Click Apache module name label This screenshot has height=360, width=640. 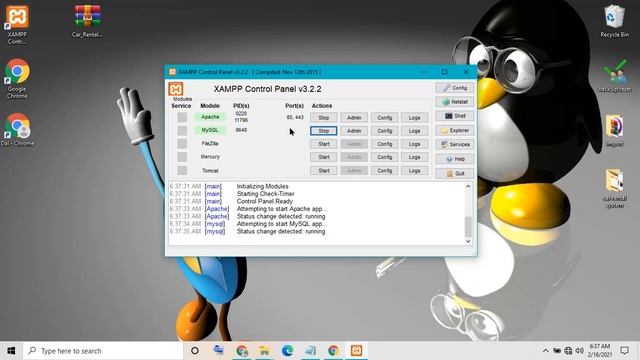click(210, 117)
